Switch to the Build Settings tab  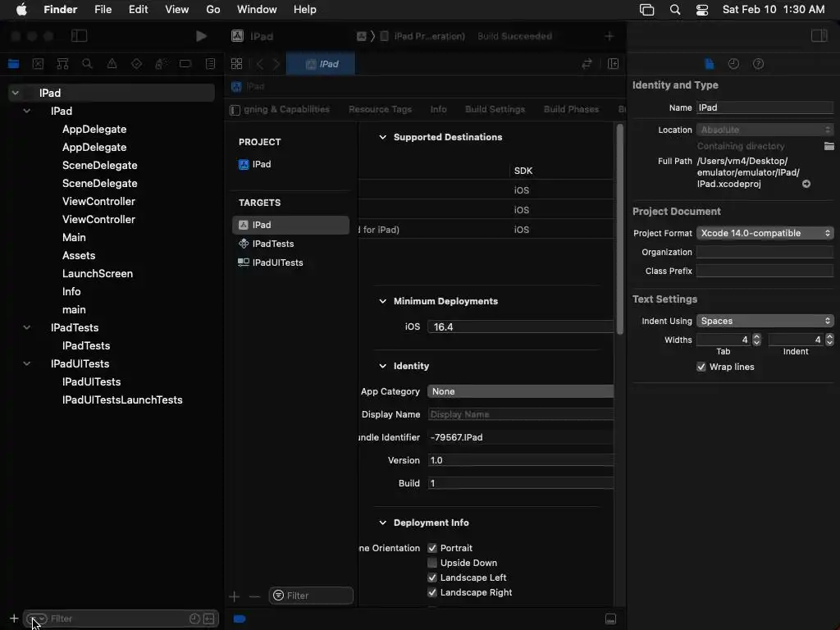tap(495, 109)
